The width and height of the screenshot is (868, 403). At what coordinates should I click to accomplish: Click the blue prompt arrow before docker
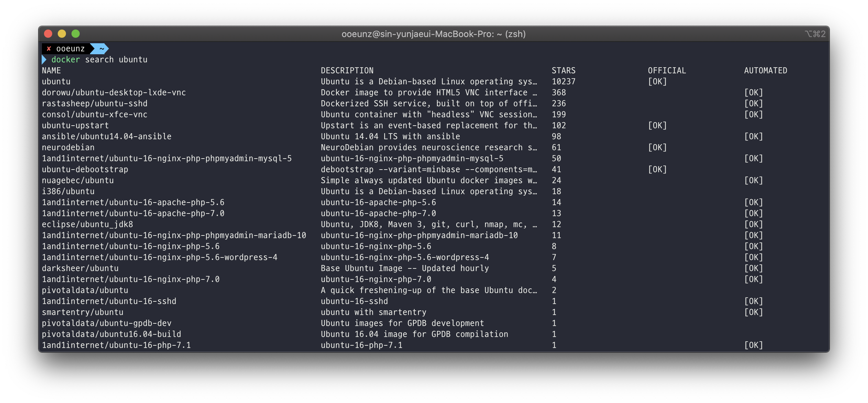click(44, 60)
